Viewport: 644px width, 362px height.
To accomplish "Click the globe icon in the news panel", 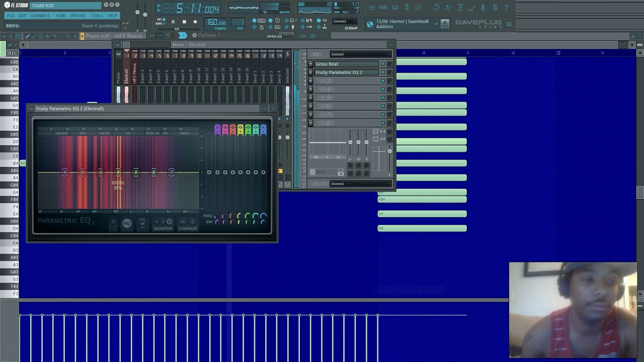I will click(370, 24).
